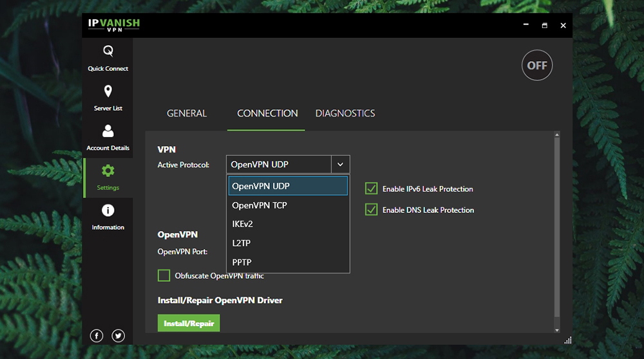This screenshot has width=644, height=359.
Task: Choose OpenVPN TCP from protocol list
Action: 288,205
